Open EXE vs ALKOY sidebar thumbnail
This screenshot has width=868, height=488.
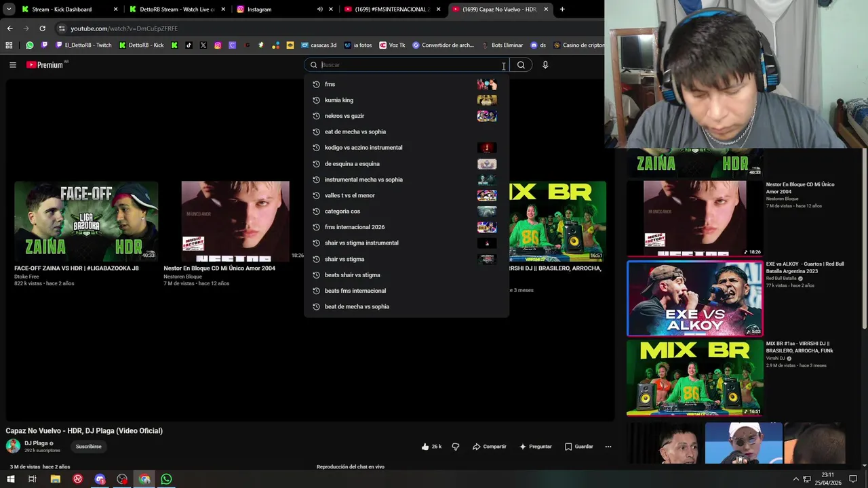click(x=694, y=298)
